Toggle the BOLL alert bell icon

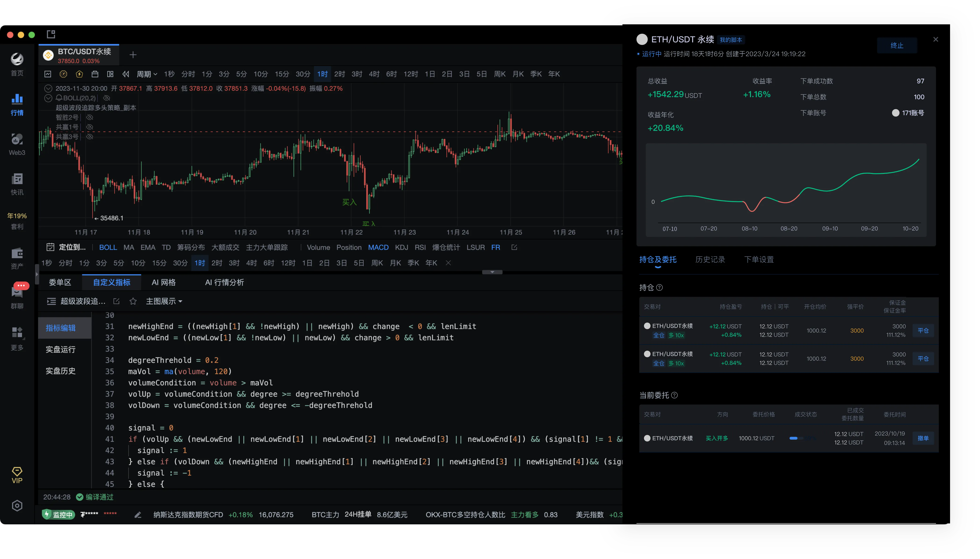point(59,98)
